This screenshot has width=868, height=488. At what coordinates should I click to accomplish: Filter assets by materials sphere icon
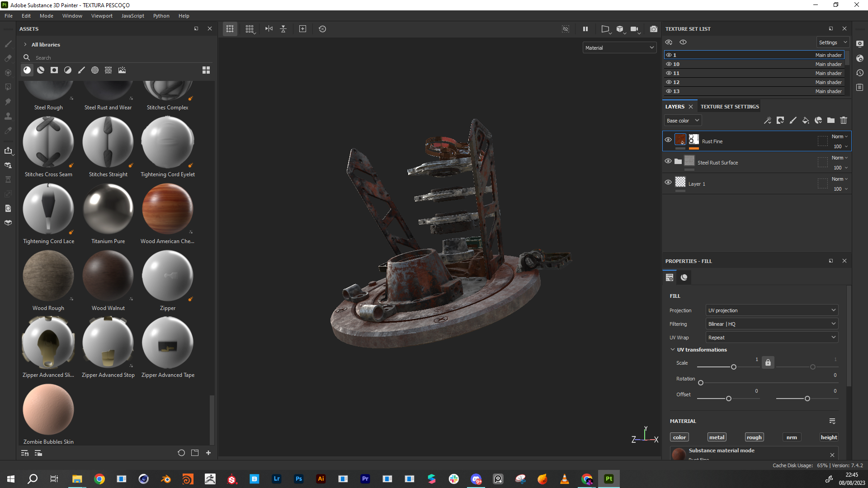(27, 70)
